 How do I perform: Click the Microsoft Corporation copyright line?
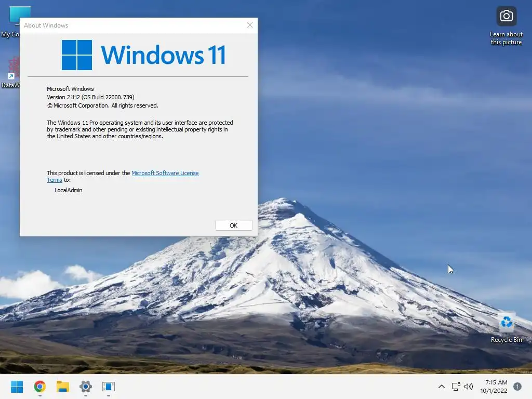click(102, 105)
